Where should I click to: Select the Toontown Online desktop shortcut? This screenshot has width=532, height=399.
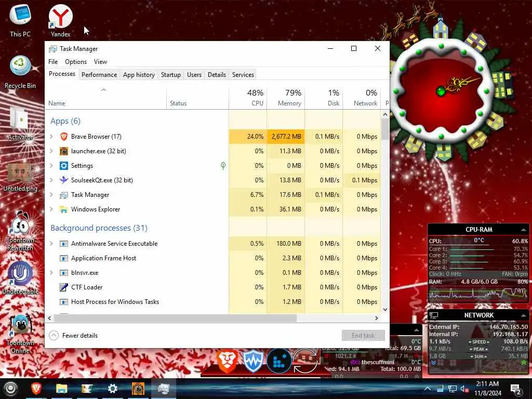point(20,334)
